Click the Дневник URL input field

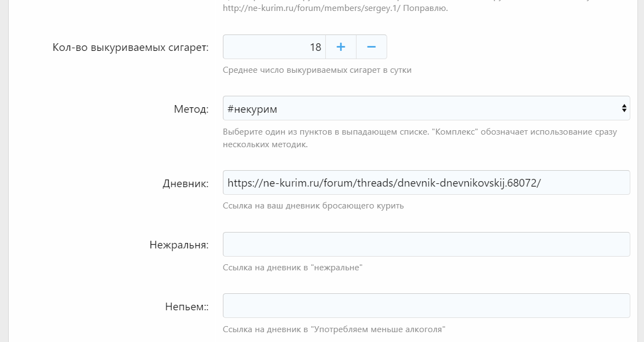pos(426,183)
